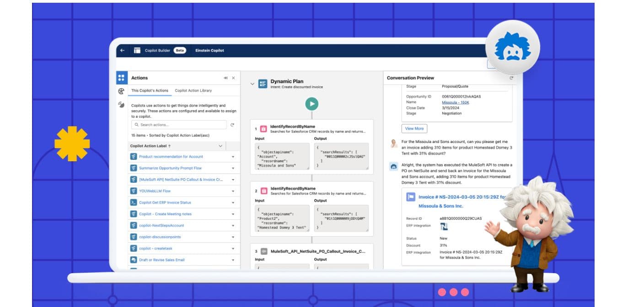The image size is (644, 307).
Task: Open the Invoice # NS-2024-03-05 record title link
Action: (x=462, y=201)
